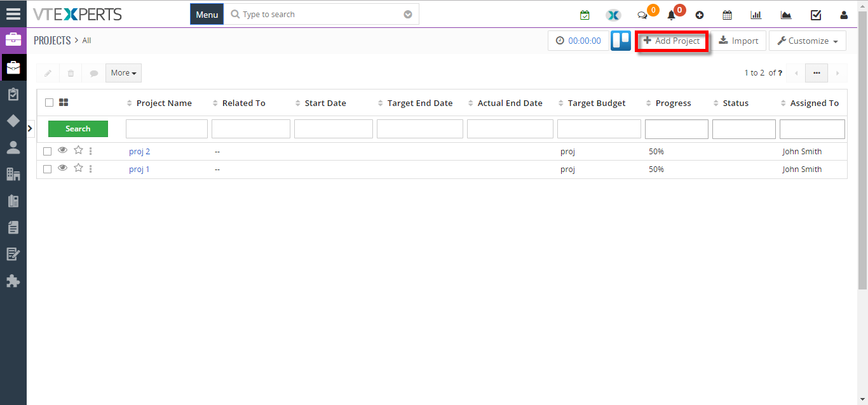Open the books sidebar icon
The height and width of the screenshot is (405, 868).
[x=13, y=201]
